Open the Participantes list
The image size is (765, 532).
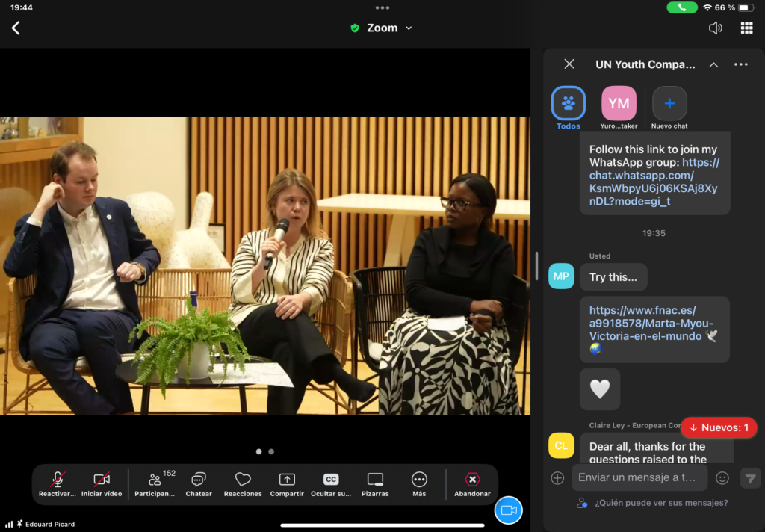coord(155,483)
